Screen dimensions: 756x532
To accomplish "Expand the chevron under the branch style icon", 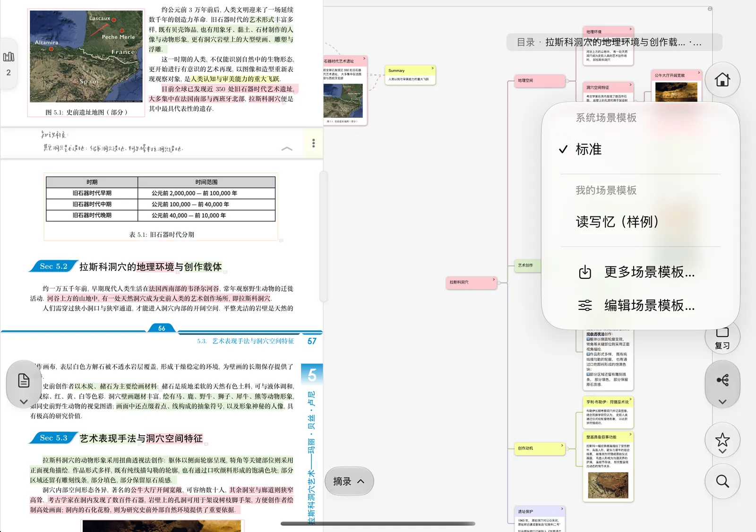I will coord(722,402).
